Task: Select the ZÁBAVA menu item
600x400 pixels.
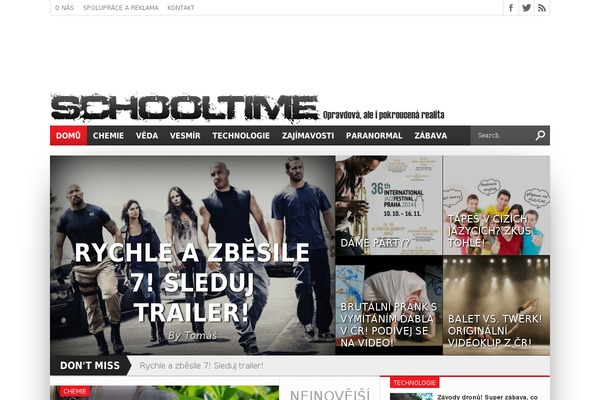Action: click(x=431, y=136)
